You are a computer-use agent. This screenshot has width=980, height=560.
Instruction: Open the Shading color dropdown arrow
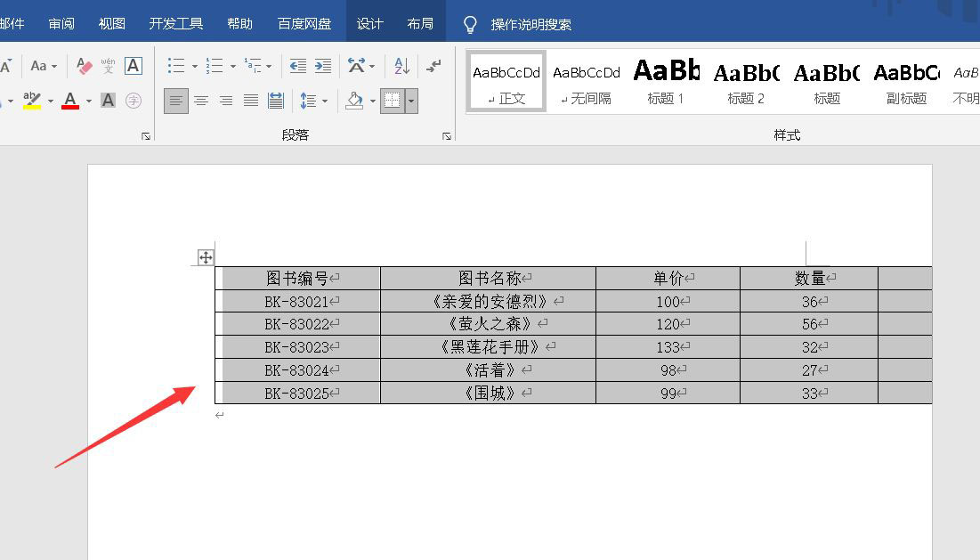[x=372, y=101]
